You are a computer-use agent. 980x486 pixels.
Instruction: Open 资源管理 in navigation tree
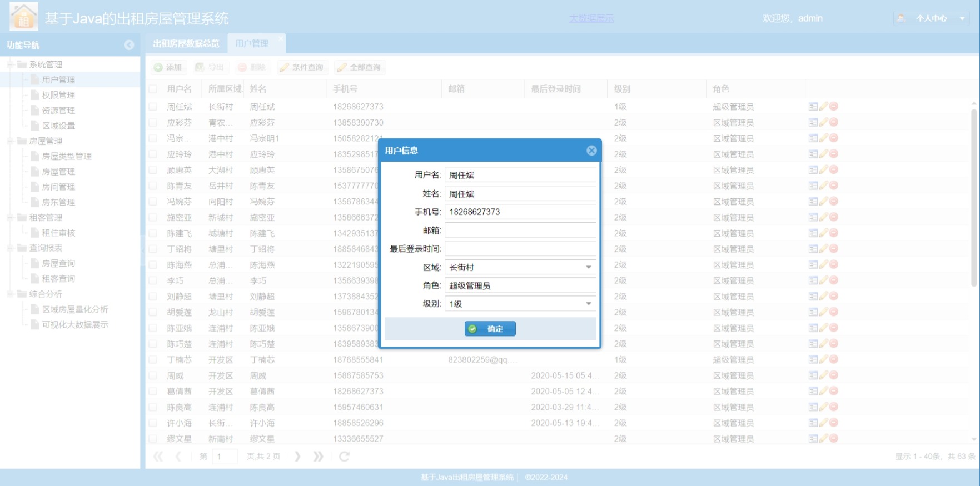58,111
